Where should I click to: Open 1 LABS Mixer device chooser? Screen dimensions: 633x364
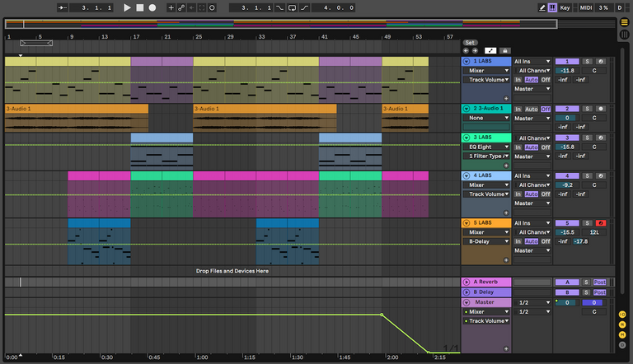(486, 70)
